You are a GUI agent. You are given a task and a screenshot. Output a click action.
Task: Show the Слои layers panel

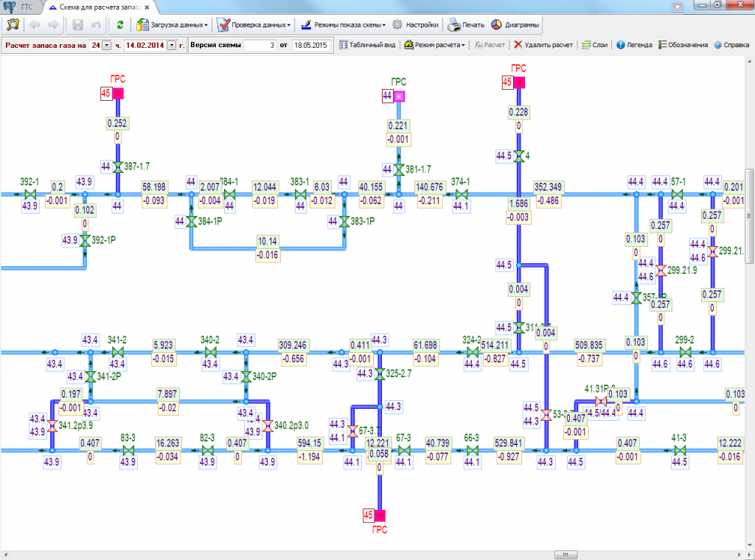pos(594,45)
